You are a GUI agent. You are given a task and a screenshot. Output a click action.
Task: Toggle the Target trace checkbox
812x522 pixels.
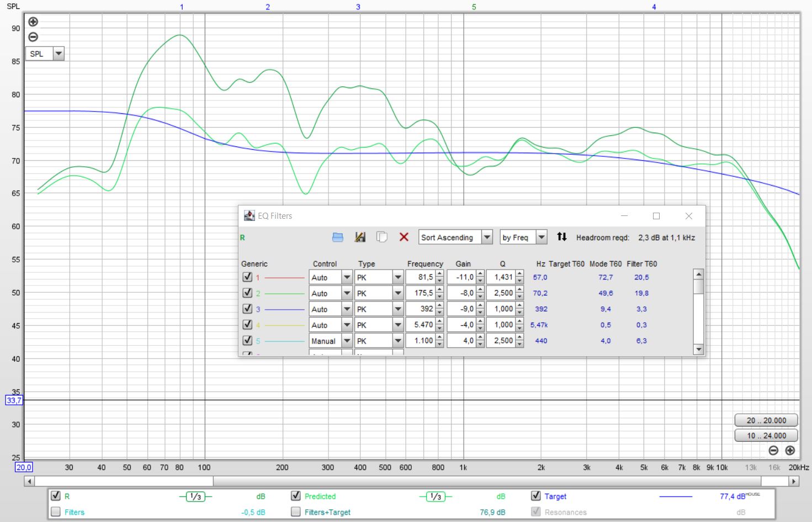(535, 495)
